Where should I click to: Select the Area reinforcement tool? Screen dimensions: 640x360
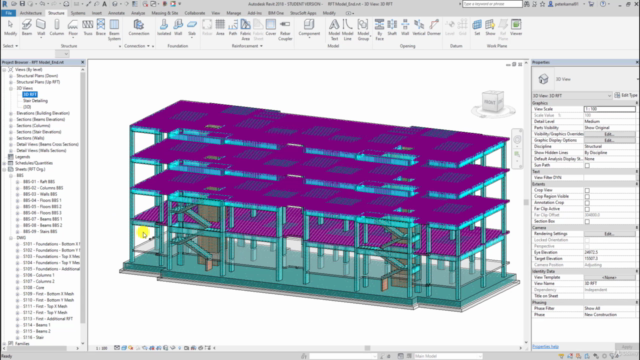click(x=220, y=27)
